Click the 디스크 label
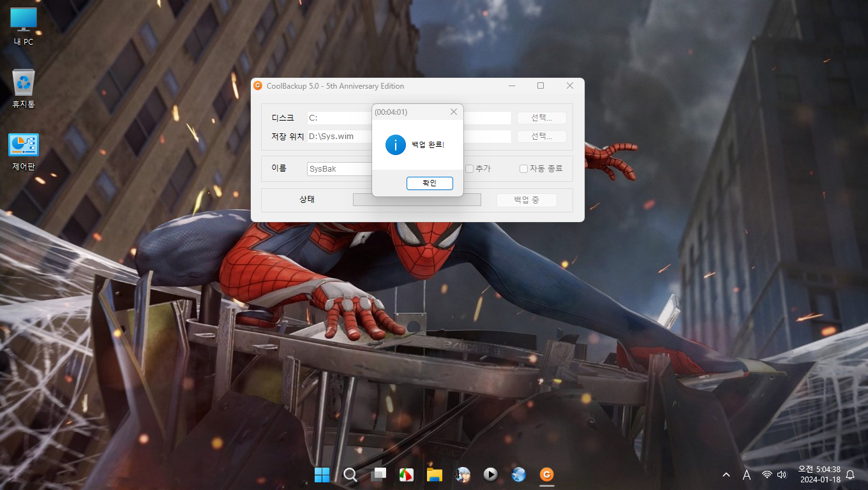868x490 pixels. 283,118
